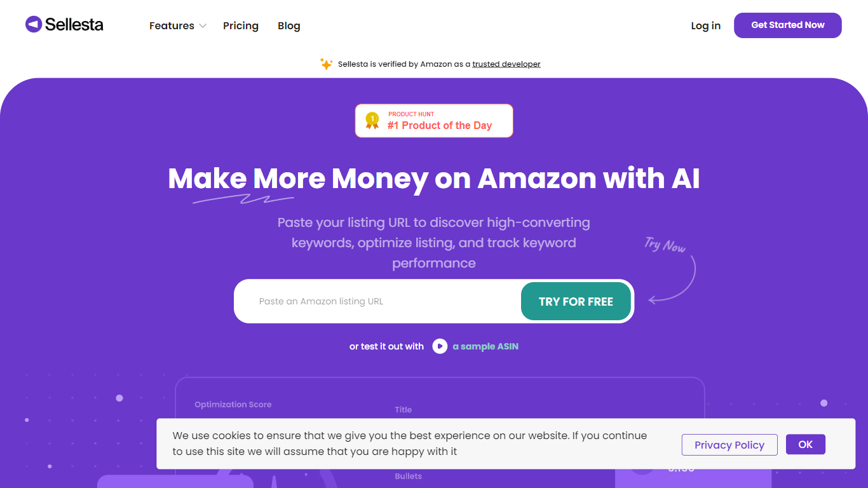Open the Blog page
This screenshot has height=488, width=868.
click(289, 26)
